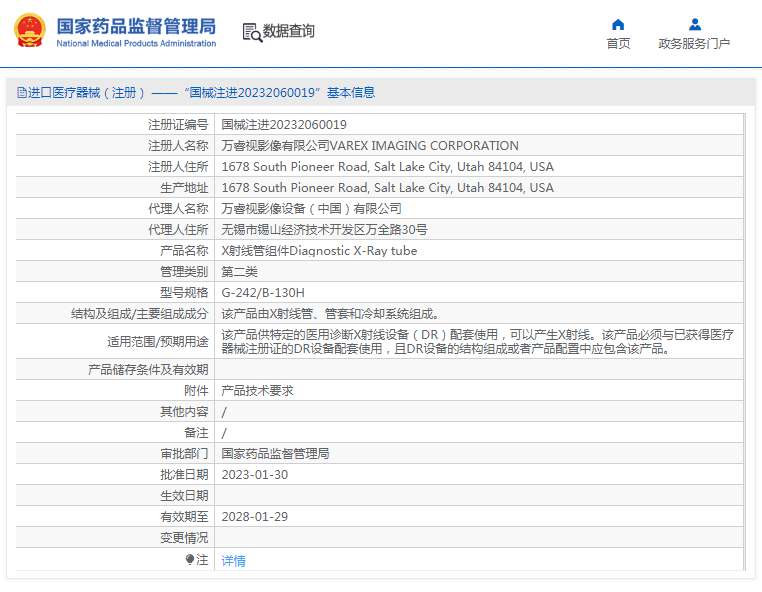
Task: Click the document icon before 进口医疗器械
Action: click(x=22, y=92)
